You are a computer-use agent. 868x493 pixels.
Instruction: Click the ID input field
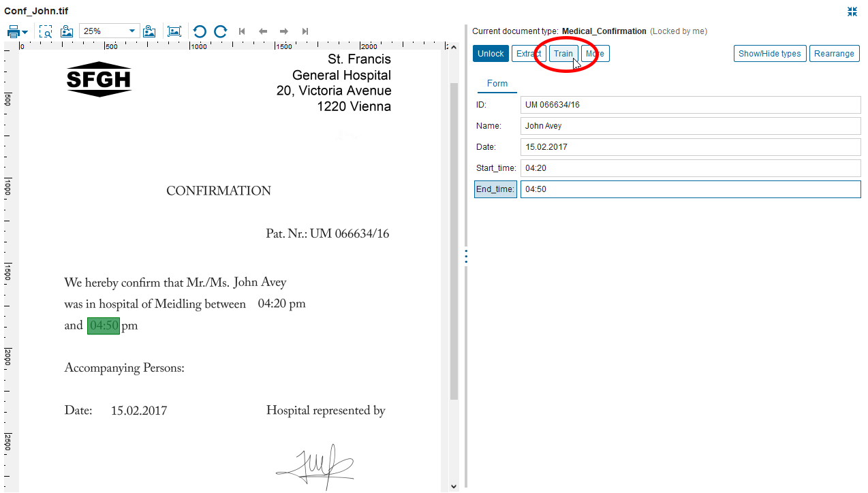click(x=690, y=105)
